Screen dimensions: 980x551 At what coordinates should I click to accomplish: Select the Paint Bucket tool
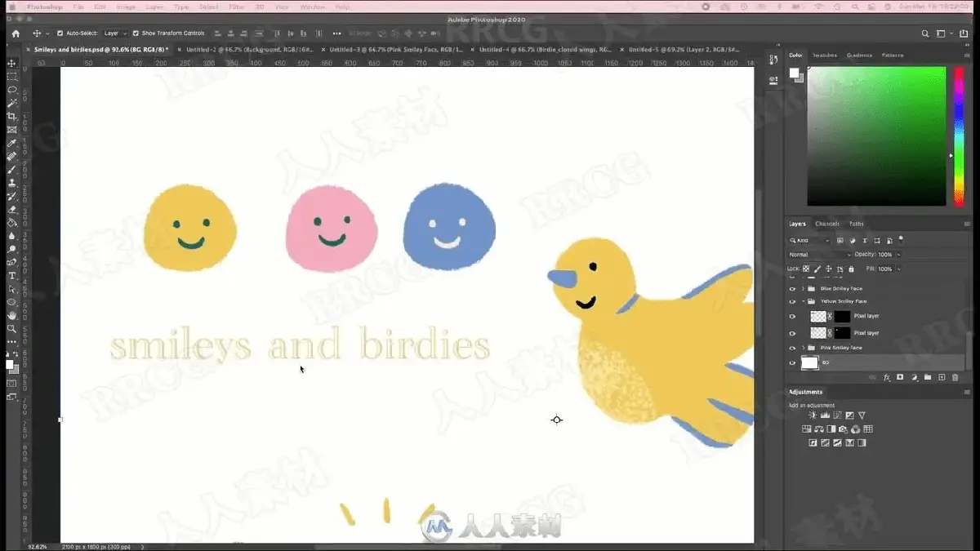[x=11, y=223]
